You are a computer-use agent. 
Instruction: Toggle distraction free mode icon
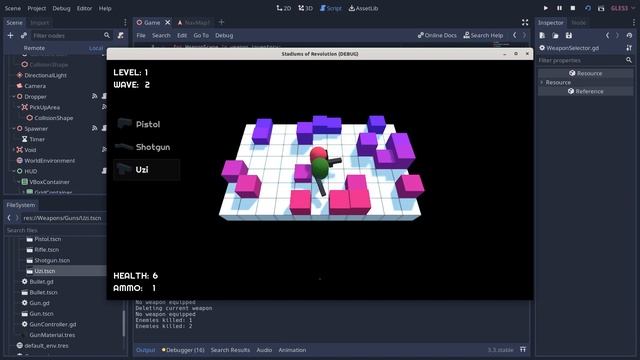click(x=525, y=22)
